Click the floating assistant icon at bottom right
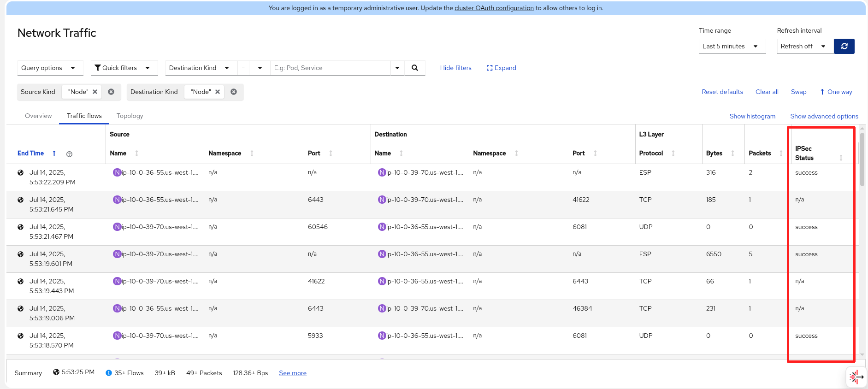This screenshot has width=868, height=389. coord(856,377)
